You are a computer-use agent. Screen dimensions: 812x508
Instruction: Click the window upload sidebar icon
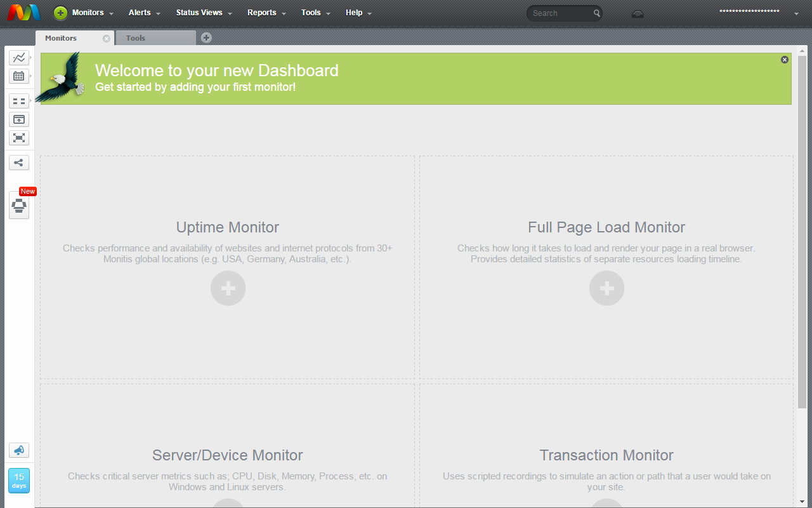click(19, 119)
